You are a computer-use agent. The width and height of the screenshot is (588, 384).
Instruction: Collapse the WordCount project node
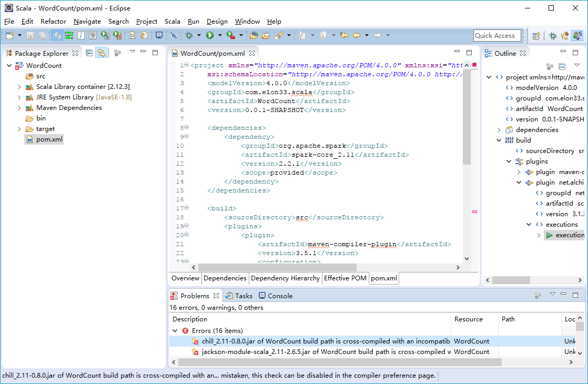(x=9, y=65)
